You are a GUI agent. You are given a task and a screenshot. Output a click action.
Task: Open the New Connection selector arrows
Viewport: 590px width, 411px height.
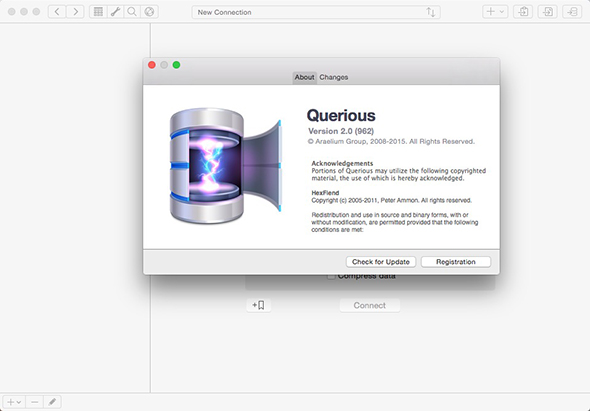pyautogui.click(x=431, y=12)
